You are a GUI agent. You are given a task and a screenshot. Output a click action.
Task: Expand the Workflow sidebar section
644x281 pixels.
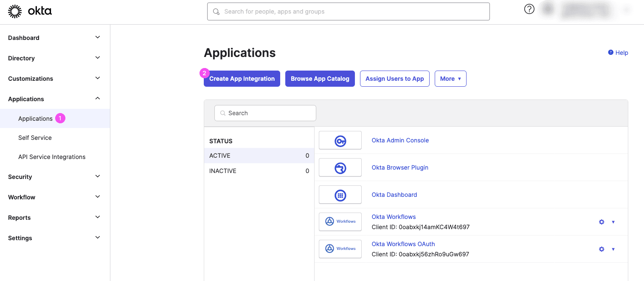[x=53, y=197]
